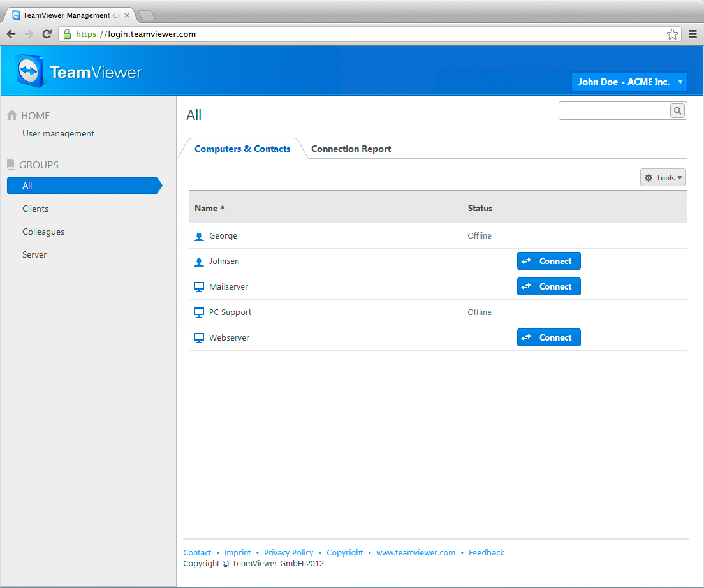Click George's Offline status text
The height and width of the screenshot is (588, 704).
click(x=480, y=236)
